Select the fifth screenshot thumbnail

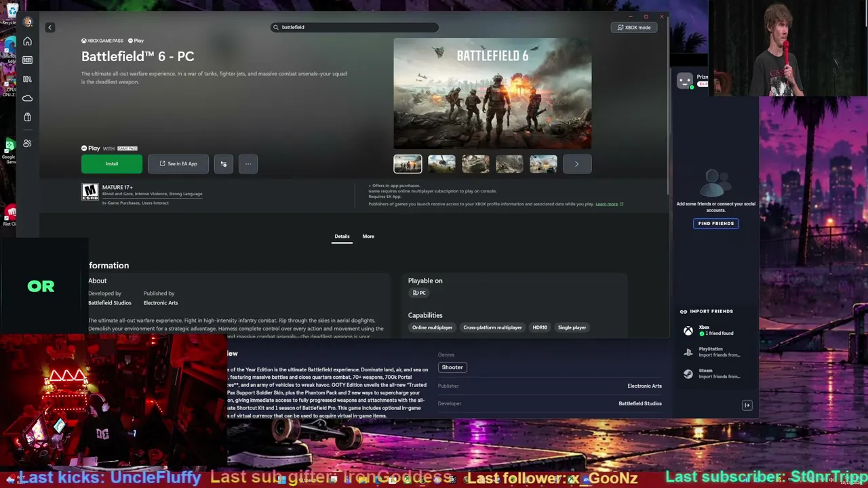click(543, 164)
